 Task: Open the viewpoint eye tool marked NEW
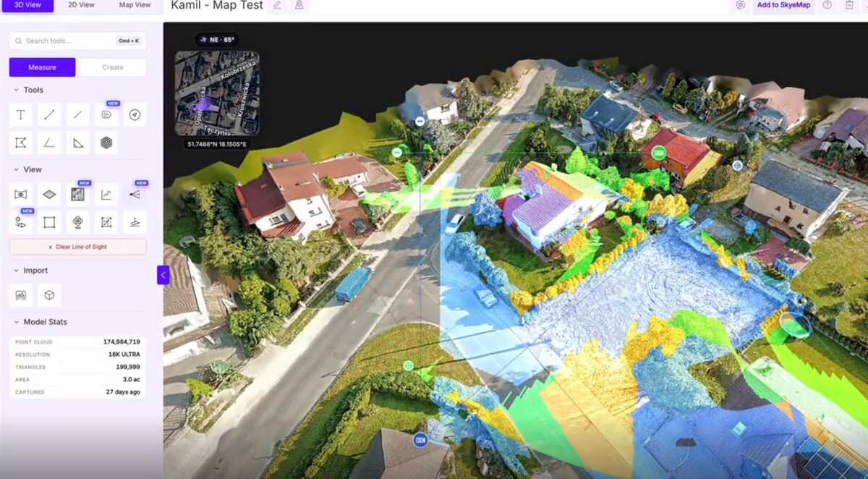(x=21, y=222)
